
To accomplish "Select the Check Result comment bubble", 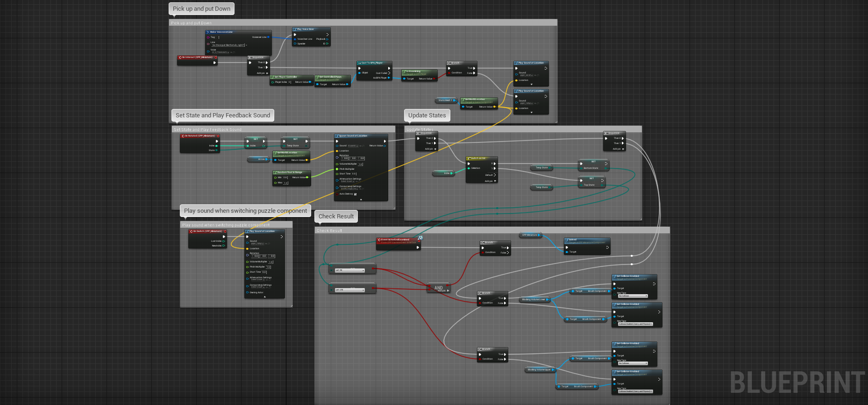I will 336,216.
